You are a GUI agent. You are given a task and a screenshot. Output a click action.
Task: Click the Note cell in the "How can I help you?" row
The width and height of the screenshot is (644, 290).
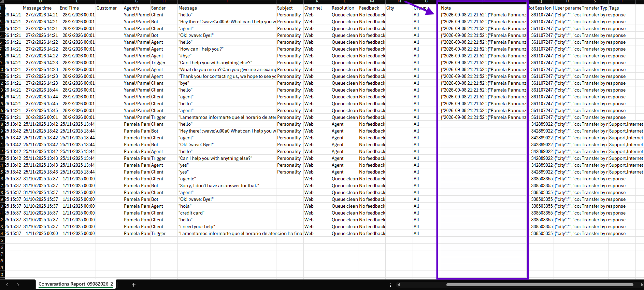483,49
